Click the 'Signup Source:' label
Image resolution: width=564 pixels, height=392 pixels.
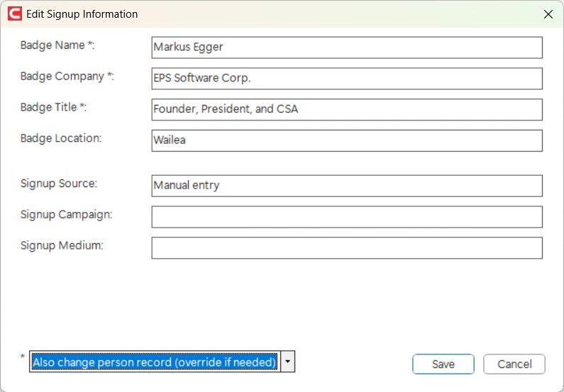59,184
